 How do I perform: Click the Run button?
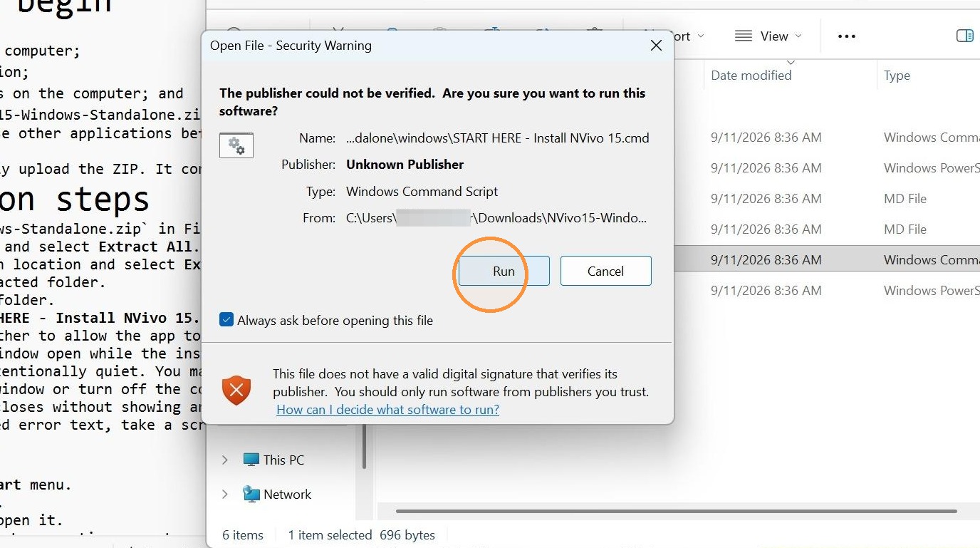pyautogui.click(x=504, y=272)
